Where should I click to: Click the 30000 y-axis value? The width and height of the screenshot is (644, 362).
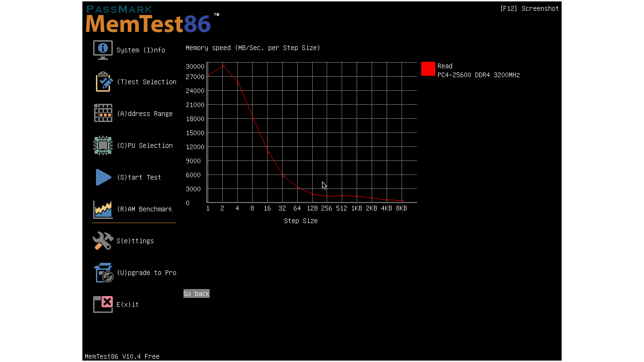(x=195, y=66)
